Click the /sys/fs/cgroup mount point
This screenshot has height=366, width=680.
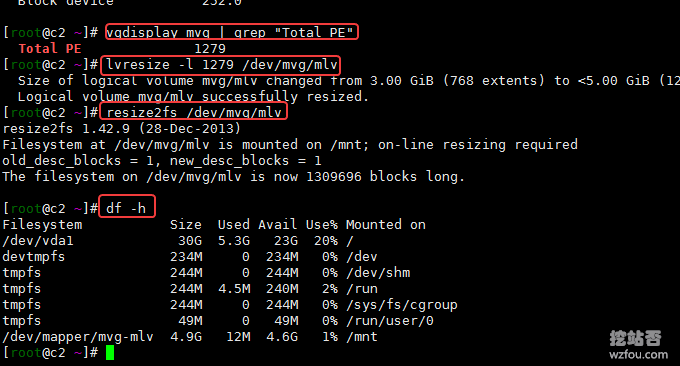coord(402,305)
